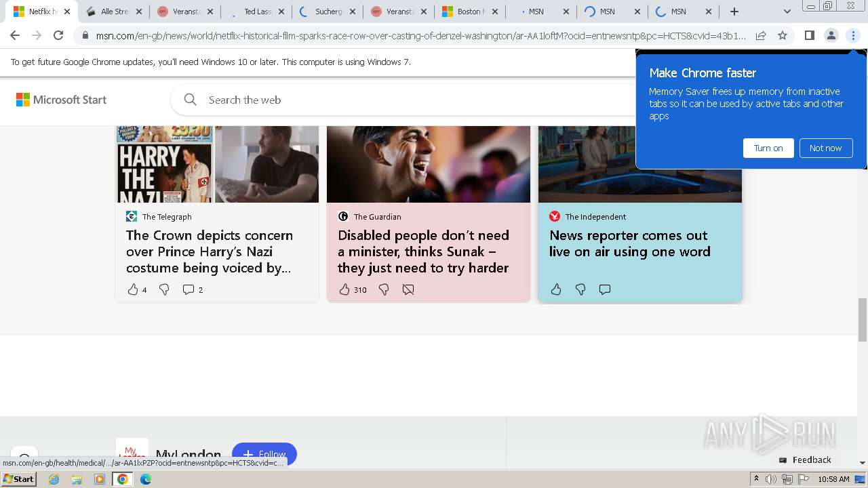Viewport: 868px width, 488px height.
Task: Open Disabled people don't need a minister headline
Action: point(423,251)
